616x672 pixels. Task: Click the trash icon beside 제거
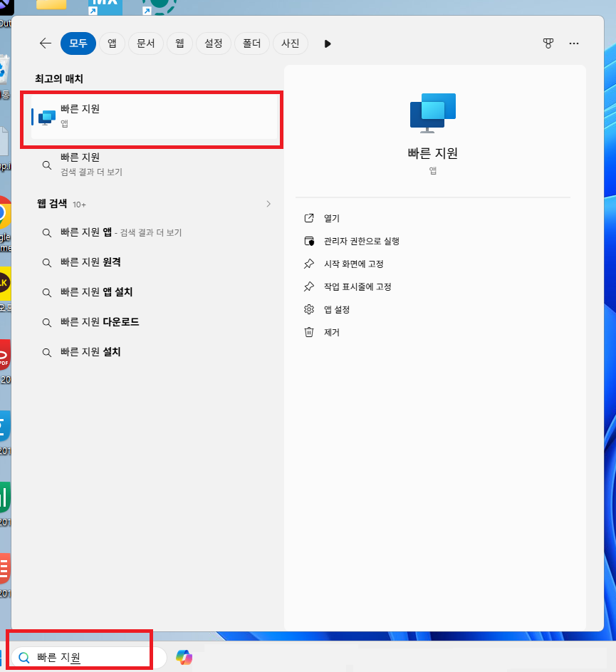309,332
